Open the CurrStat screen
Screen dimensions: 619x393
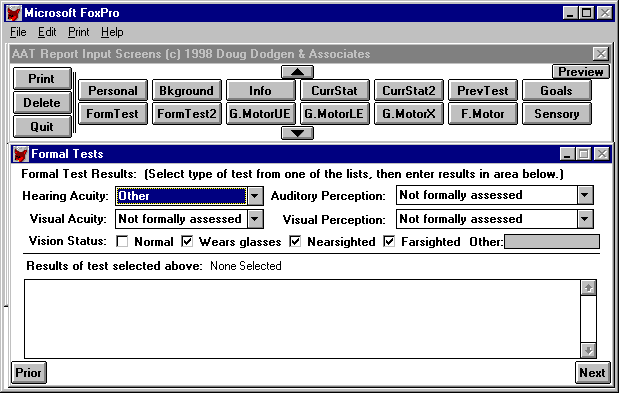335,90
